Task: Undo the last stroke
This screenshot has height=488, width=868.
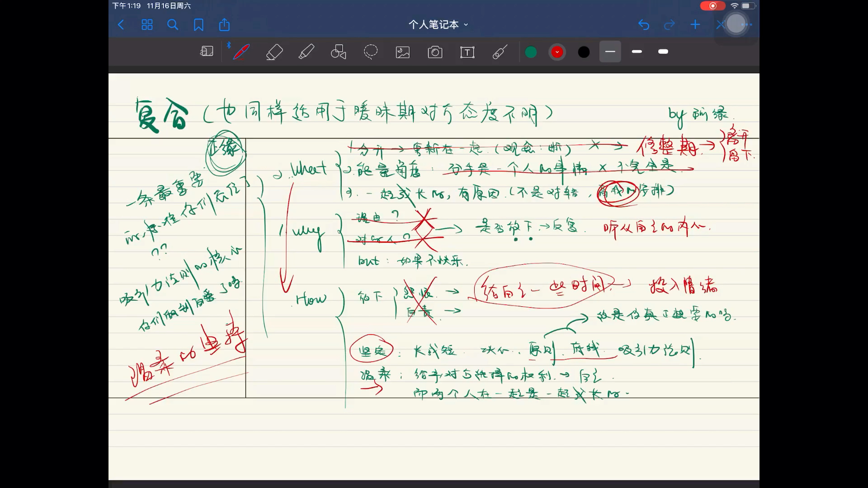Action: point(644,25)
